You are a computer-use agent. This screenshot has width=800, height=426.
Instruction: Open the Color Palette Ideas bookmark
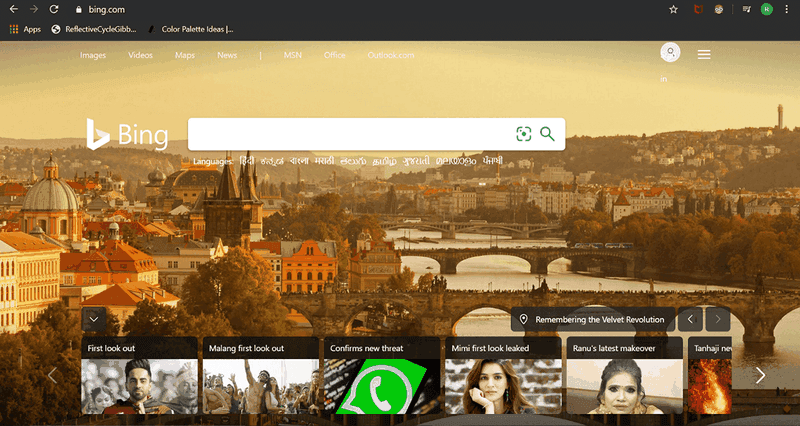190,29
